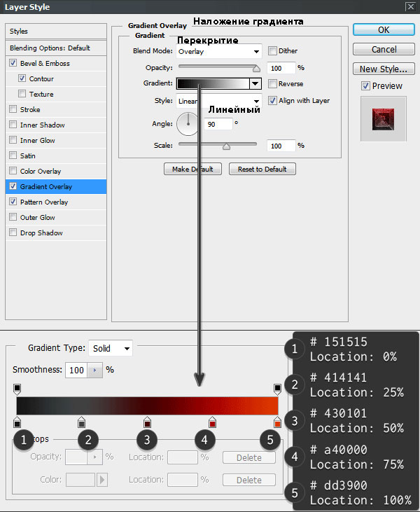Toggle the Preview checkbox

[365, 86]
